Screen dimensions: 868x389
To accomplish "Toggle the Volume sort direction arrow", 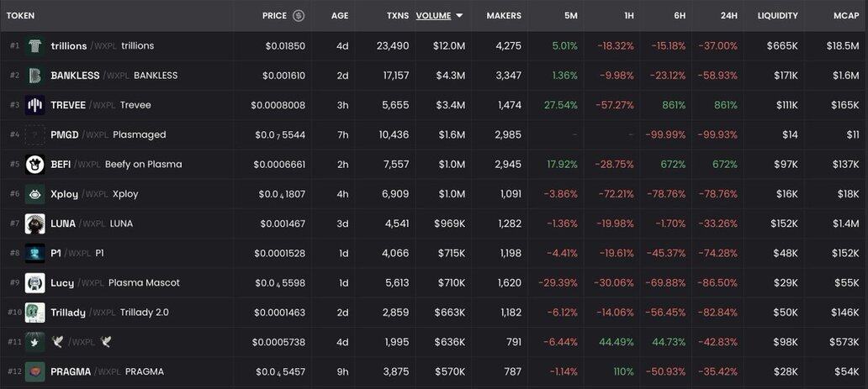I will tap(459, 16).
